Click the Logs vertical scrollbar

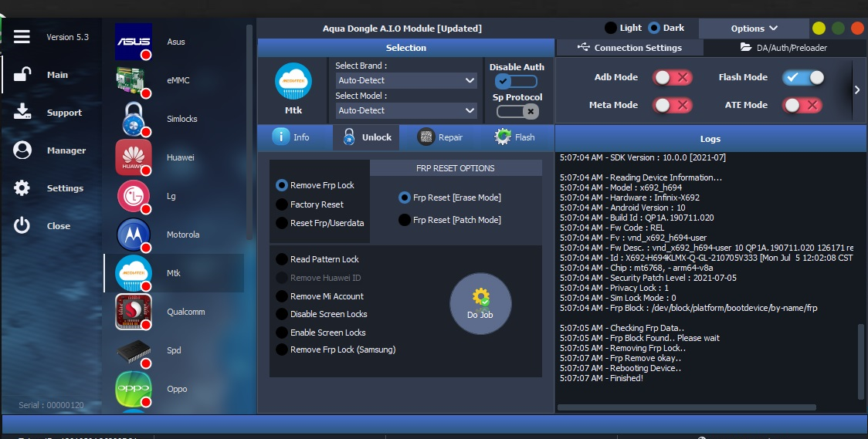861,360
